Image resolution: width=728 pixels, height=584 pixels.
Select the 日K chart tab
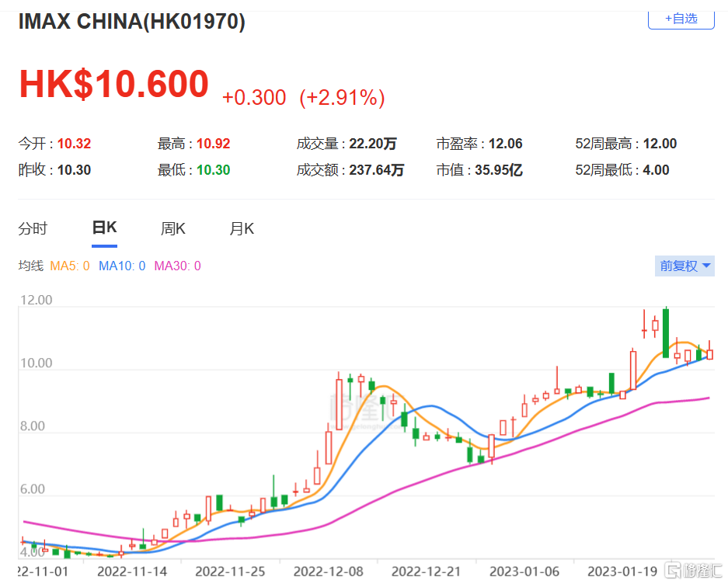click(104, 228)
